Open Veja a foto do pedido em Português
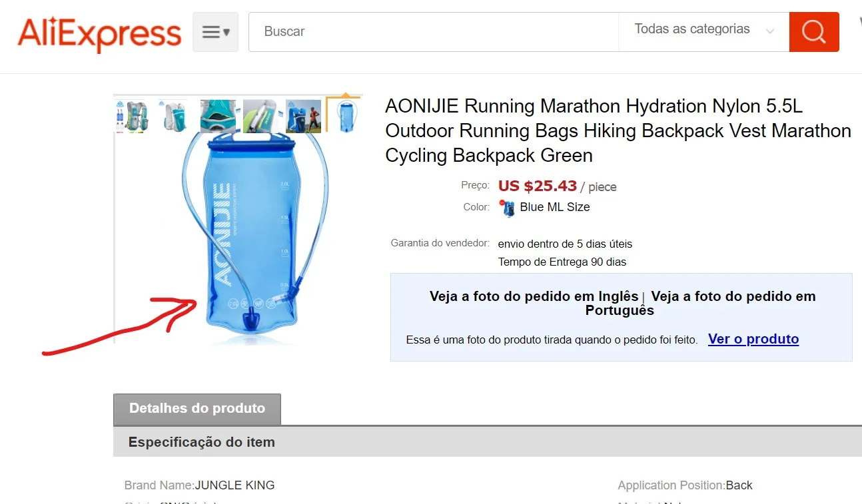This screenshot has height=504, width=862. pos(700,303)
